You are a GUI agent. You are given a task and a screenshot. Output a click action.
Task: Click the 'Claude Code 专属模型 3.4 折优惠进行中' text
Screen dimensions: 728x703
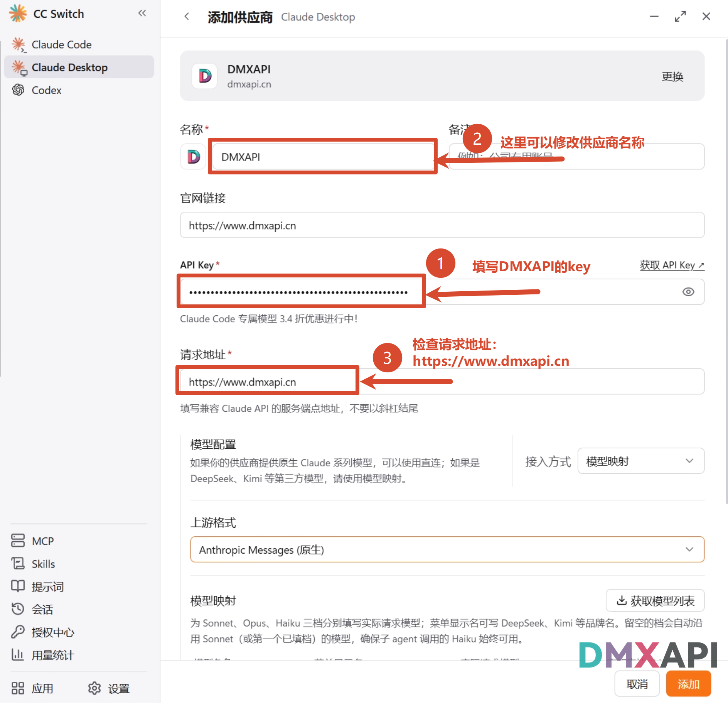[269, 319]
